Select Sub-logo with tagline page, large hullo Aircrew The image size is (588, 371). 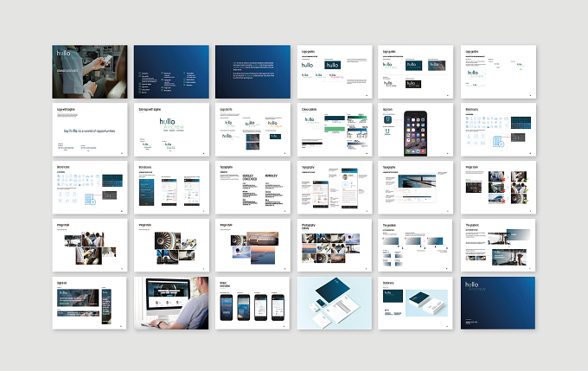click(171, 130)
